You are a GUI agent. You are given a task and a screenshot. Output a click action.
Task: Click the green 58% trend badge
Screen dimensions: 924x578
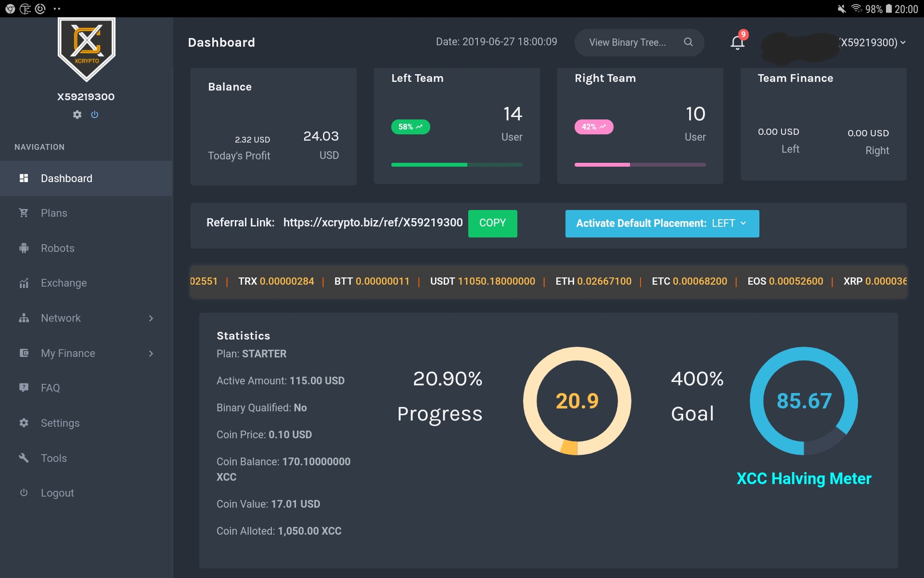pyautogui.click(x=411, y=127)
